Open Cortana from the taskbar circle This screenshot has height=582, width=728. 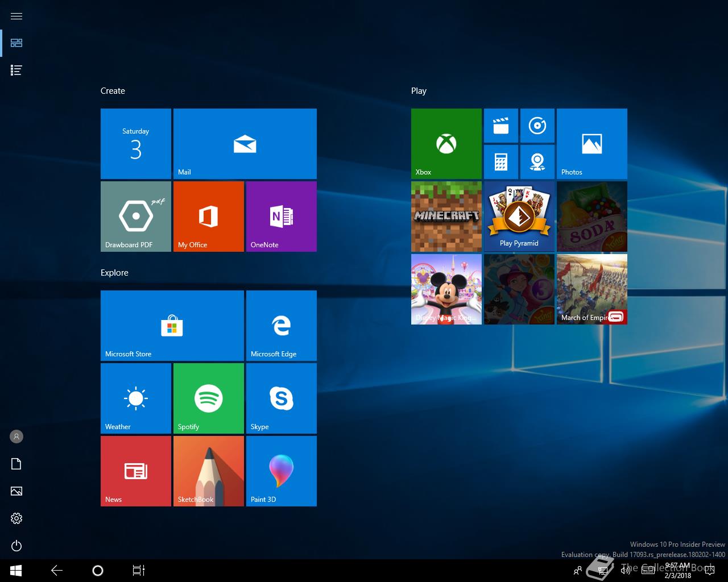98,571
